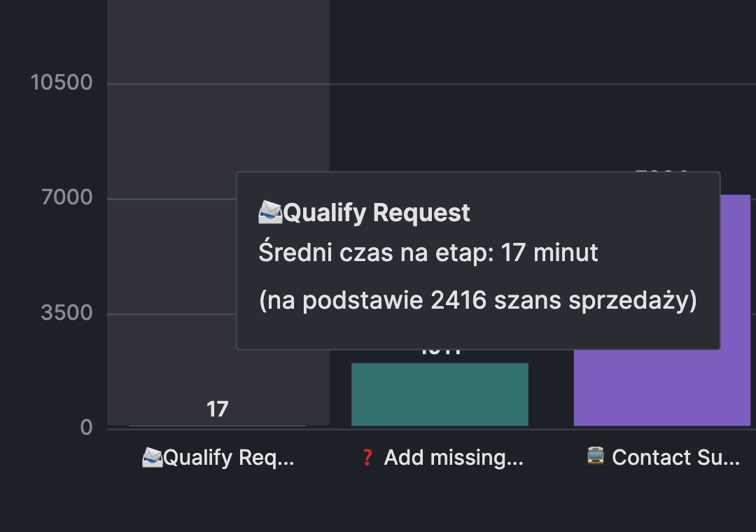Click the envelope icon beside the Qualify Req... axis label

(x=152, y=457)
